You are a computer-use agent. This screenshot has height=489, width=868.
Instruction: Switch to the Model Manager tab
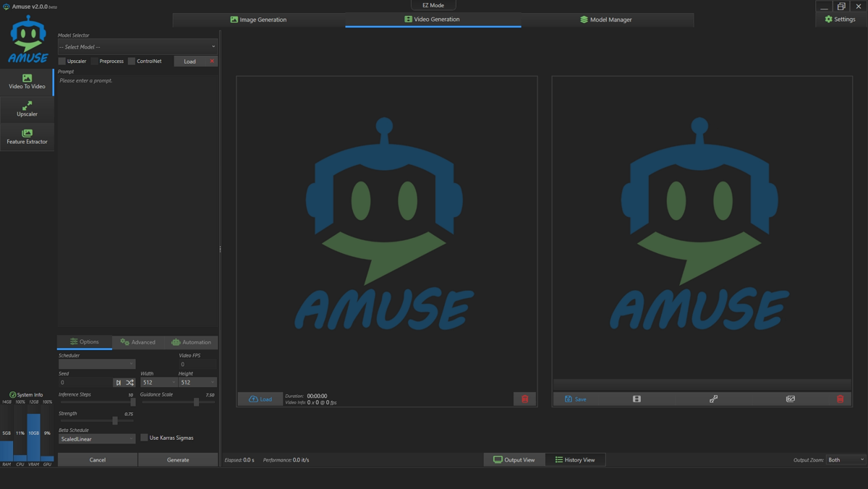(x=606, y=20)
